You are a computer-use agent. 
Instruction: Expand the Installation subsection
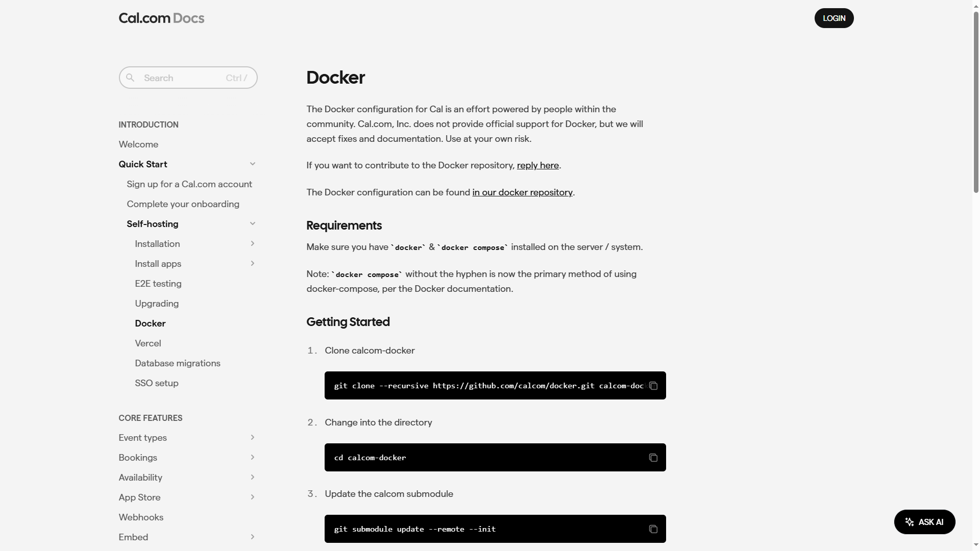[x=253, y=243]
